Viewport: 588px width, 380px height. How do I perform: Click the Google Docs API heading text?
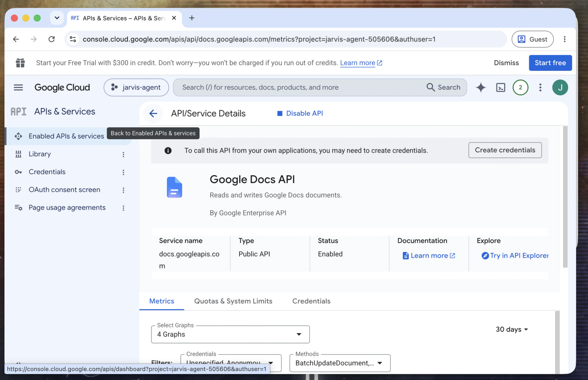click(252, 180)
